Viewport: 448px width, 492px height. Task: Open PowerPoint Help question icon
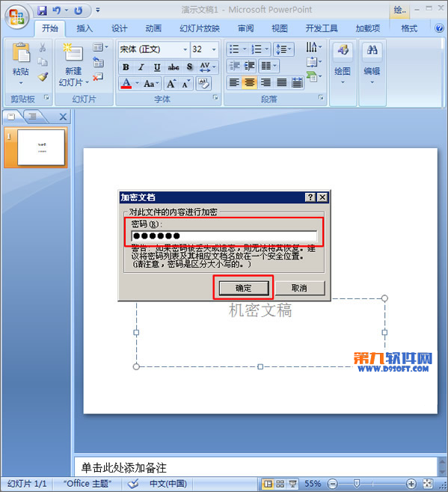click(439, 28)
